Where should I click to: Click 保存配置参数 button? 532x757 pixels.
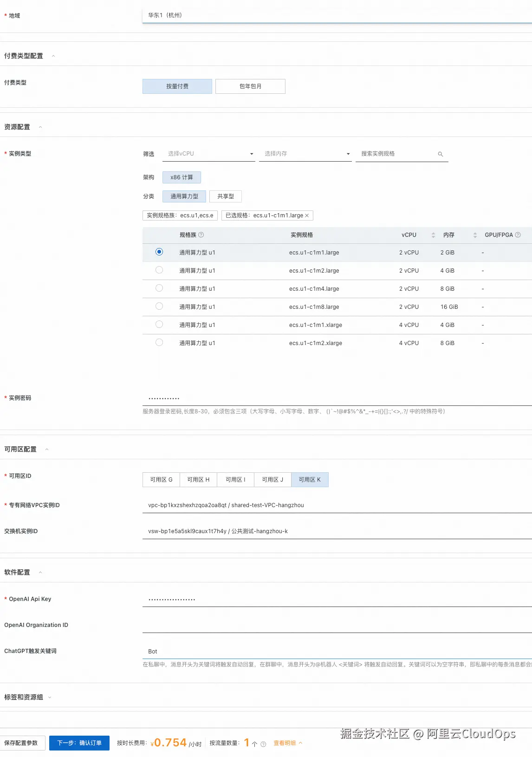pos(21,743)
